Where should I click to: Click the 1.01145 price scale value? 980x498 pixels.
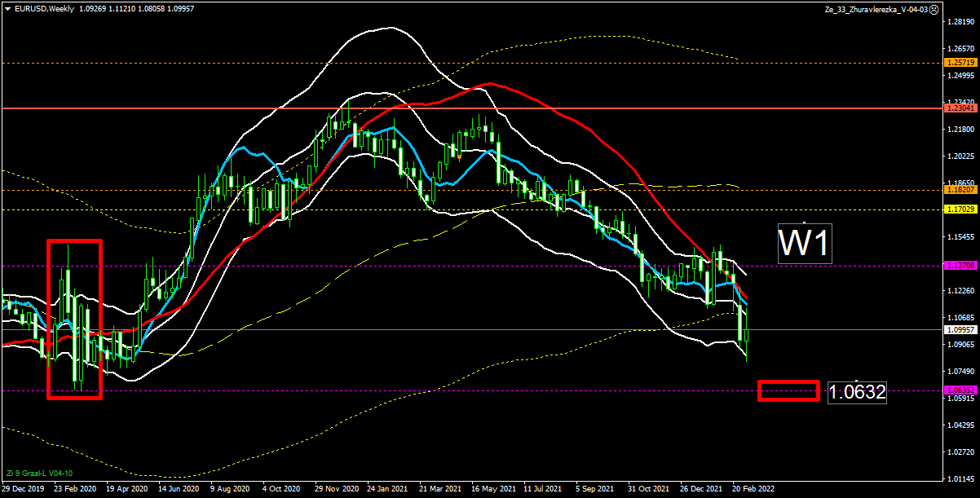tap(962, 478)
